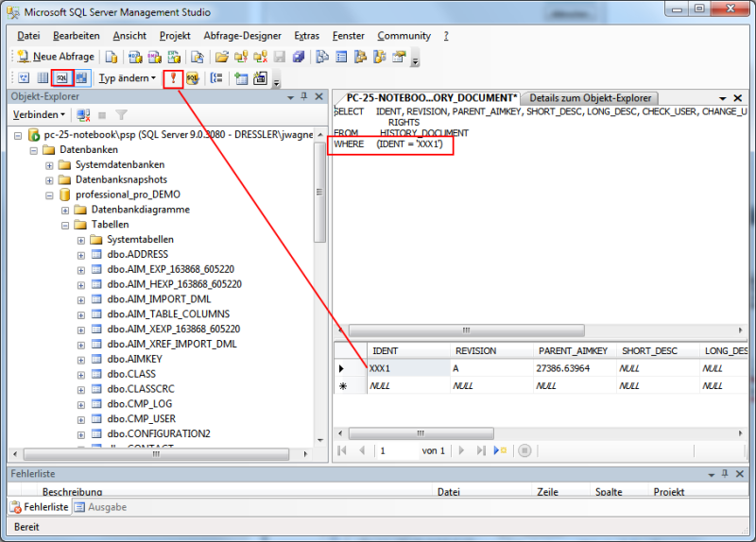Click the Analysis Services MDX query icon
Screen dimensions: 756x542
pos(135,57)
